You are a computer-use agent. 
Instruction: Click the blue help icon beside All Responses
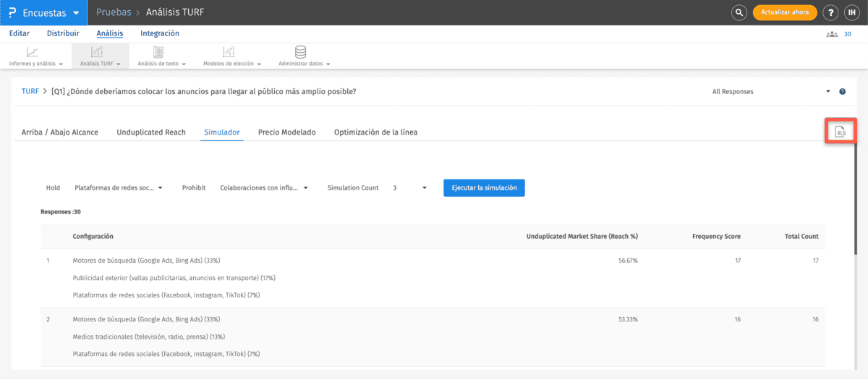[842, 92]
